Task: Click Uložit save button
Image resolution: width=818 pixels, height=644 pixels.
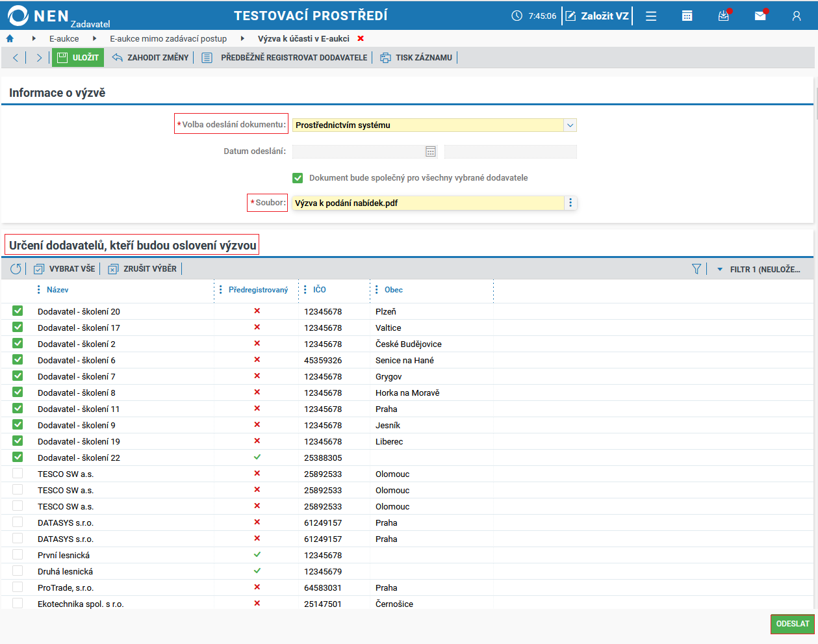Action: pos(78,58)
